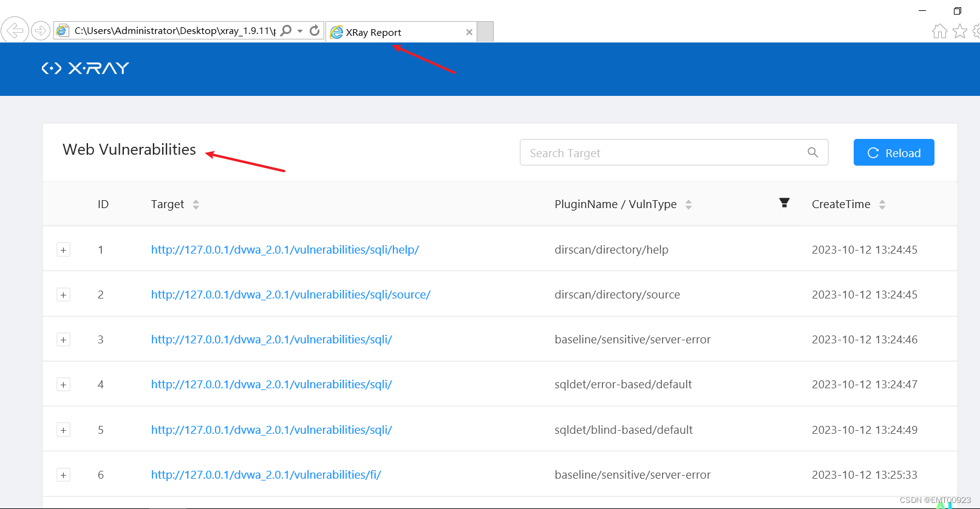Expand row 2 details
The height and width of the screenshot is (509, 980).
pos(63,294)
